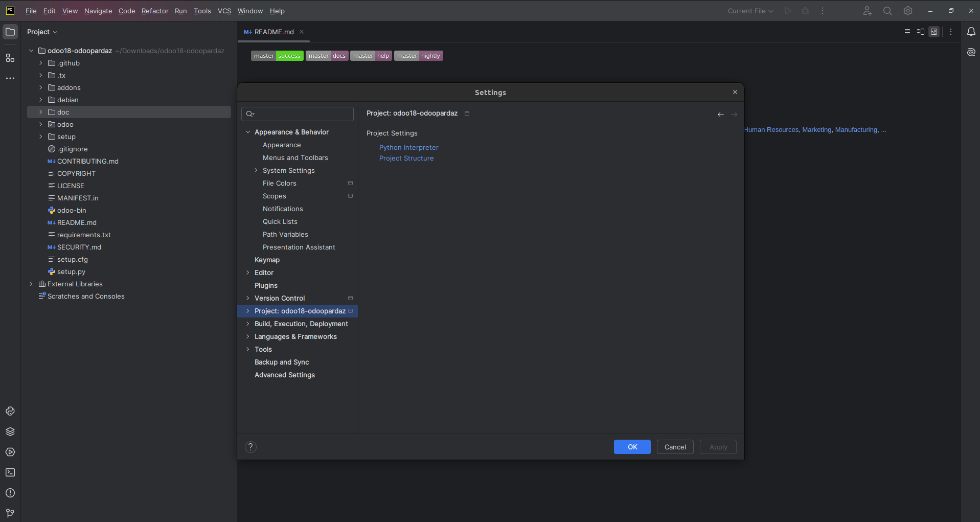Image resolution: width=980 pixels, height=522 pixels.
Task: Open the Structure tool window icon
Action: point(10,58)
